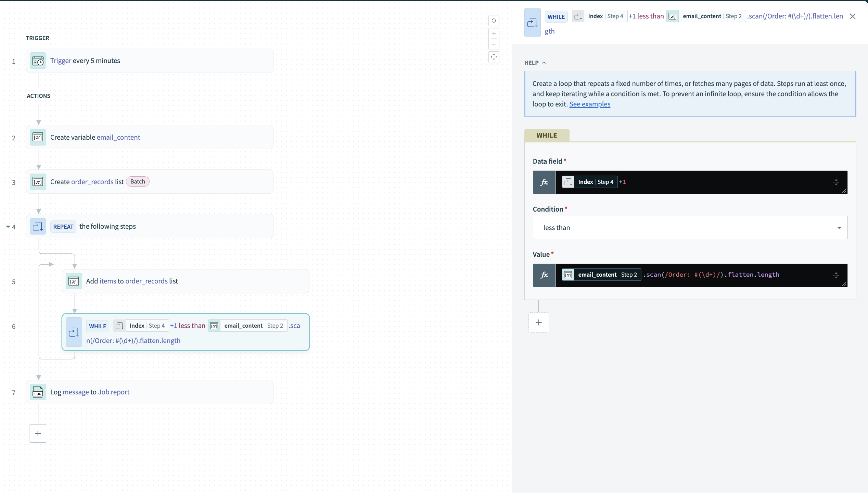Open the See examples link
The height and width of the screenshot is (493, 868).
point(590,104)
